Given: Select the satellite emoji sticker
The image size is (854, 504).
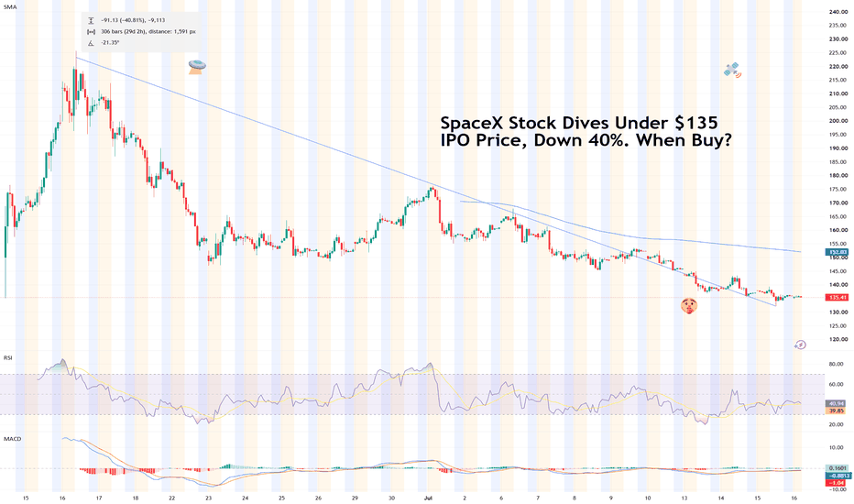Looking at the screenshot, I should pos(732,71).
